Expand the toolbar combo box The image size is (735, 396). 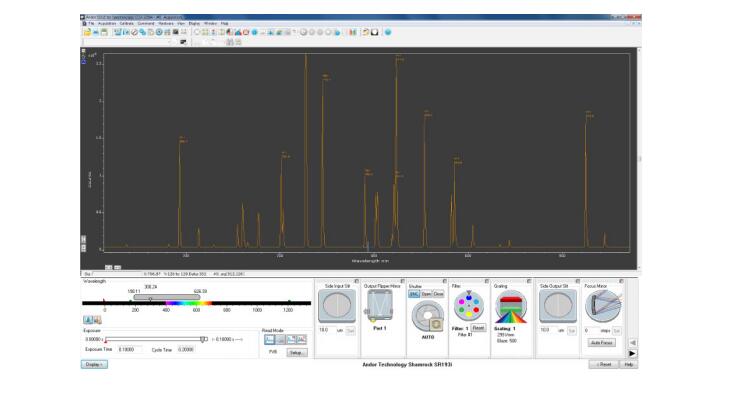click(169, 42)
